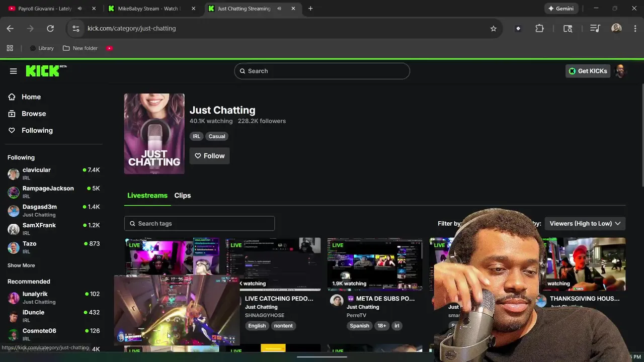
Task: Click the KICK logo
Action: pyautogui.click(x=46, y=71)
